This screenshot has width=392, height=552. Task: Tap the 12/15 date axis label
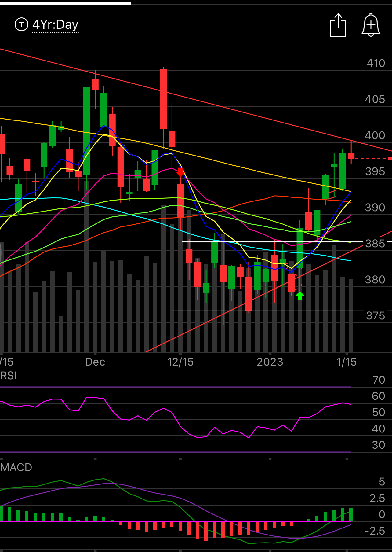coord(180,362)
